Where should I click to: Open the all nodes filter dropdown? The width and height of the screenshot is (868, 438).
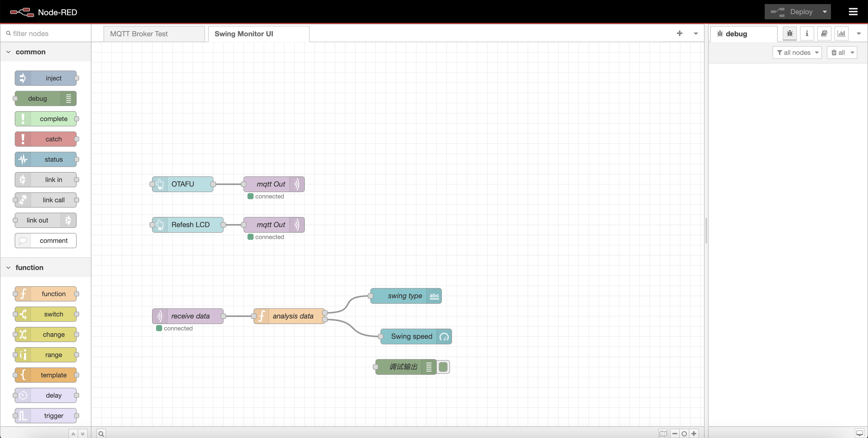point(797,53)
